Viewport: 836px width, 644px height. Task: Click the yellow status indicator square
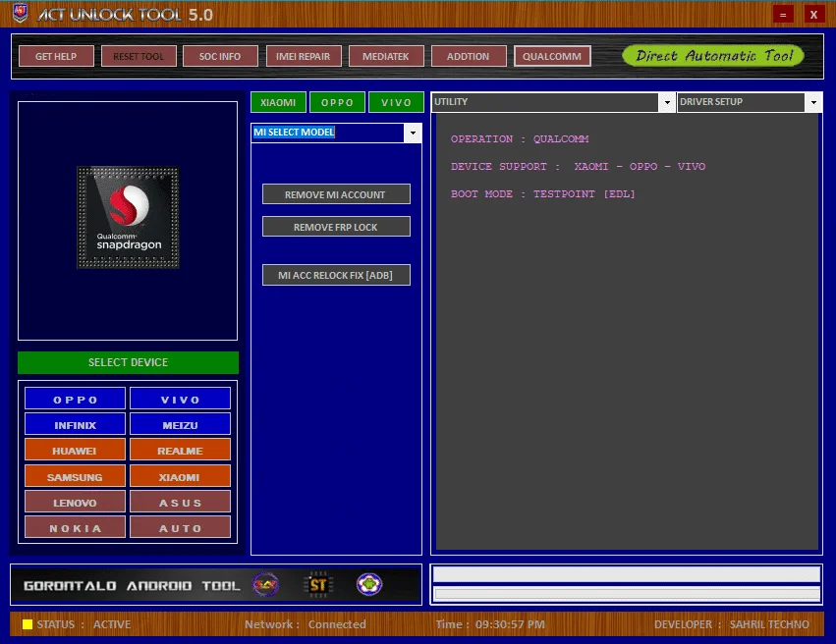coord(28,624)
